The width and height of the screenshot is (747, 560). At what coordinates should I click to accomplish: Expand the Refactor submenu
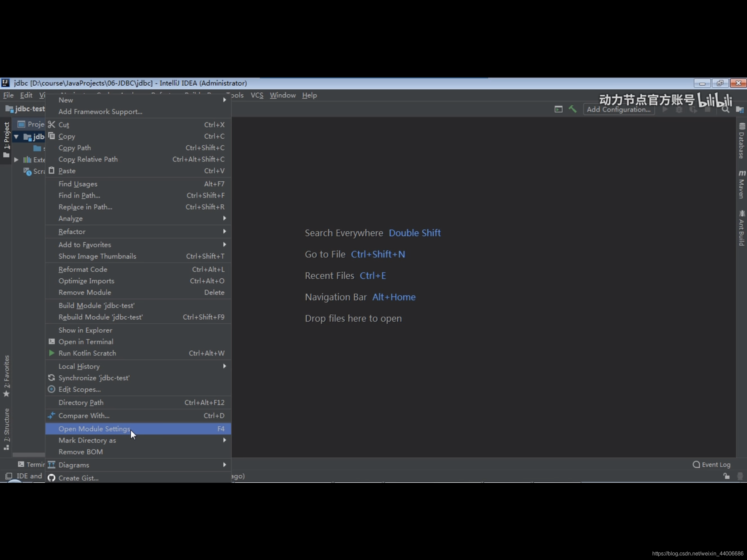138,232
